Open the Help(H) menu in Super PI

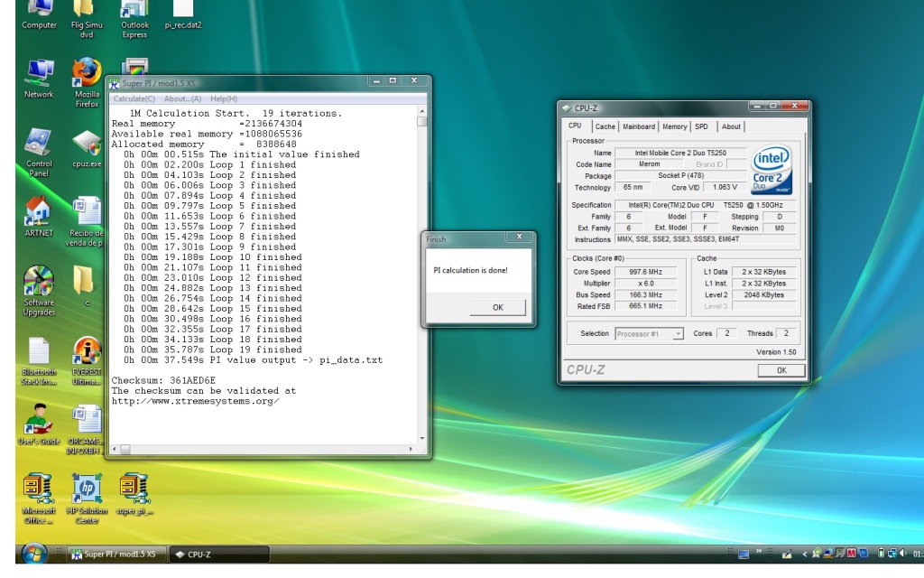(224, 99)
